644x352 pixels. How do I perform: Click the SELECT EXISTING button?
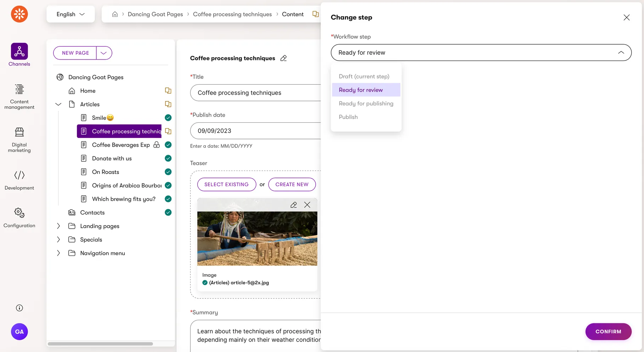pos(226,184)
